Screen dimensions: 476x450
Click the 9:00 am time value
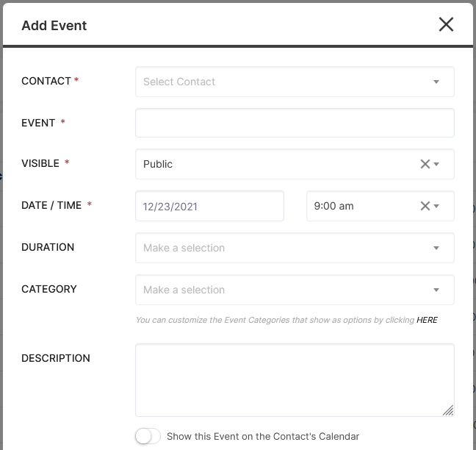coord(333,206)
